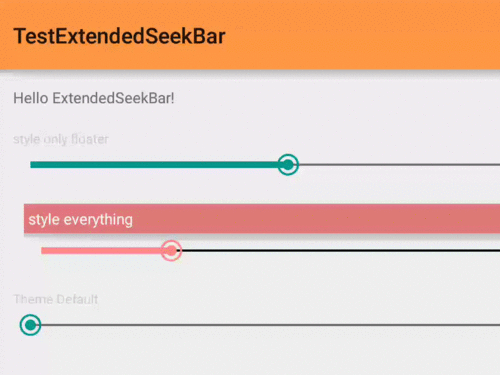Click the teal filled track of first seekbar

coord(154,165)
